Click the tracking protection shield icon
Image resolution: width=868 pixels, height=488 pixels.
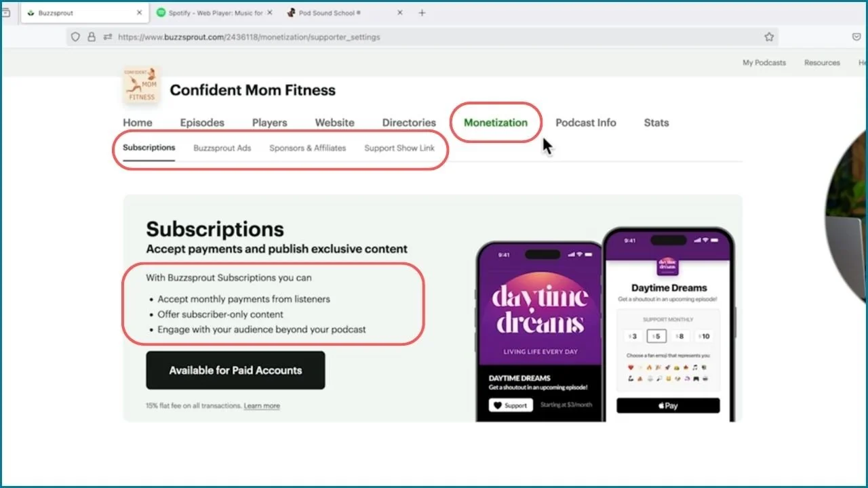click(x=75, y=37)
